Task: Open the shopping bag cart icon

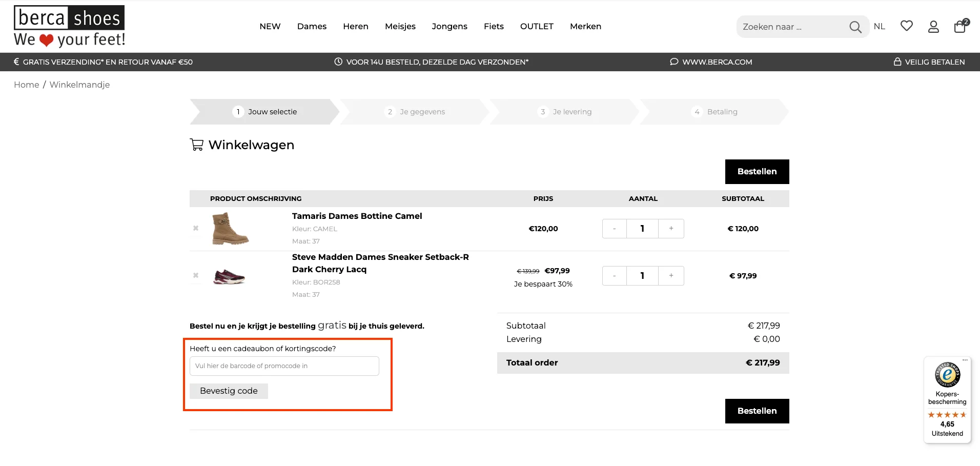Action: click(x=960, y=27)
